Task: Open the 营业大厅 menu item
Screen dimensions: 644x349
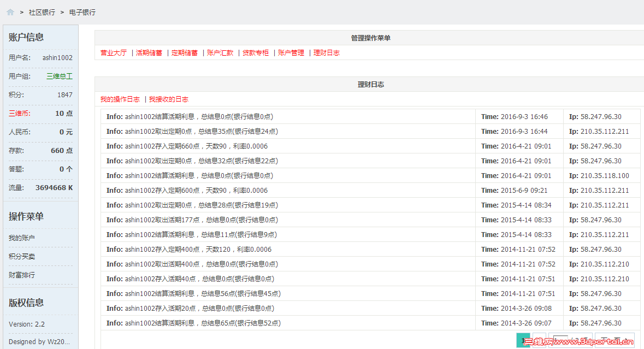Action: click(x=113, y=53)
